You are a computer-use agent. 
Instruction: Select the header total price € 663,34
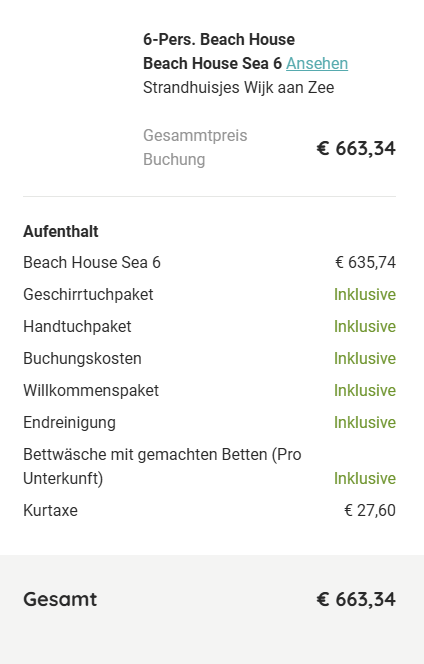pyautogui.click(x=356, y=148)
